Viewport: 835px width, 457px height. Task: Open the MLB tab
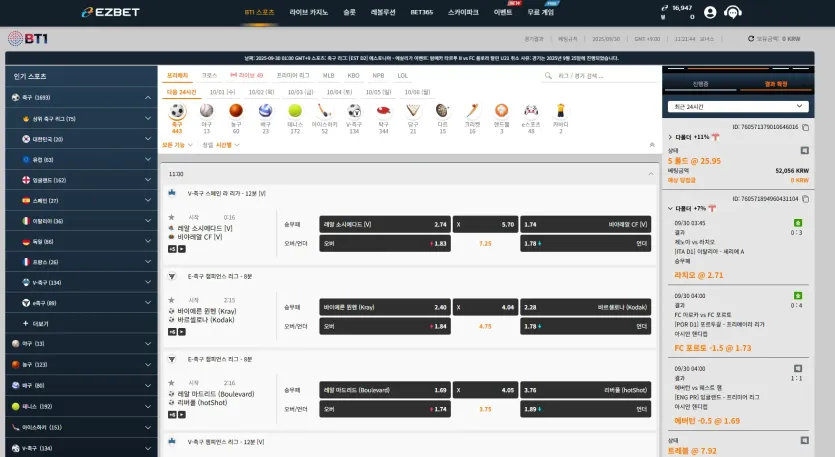tap(329, 76)
